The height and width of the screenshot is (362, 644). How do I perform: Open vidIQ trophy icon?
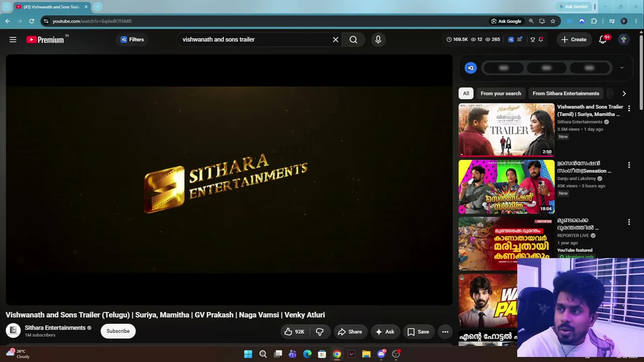point(533,40)
